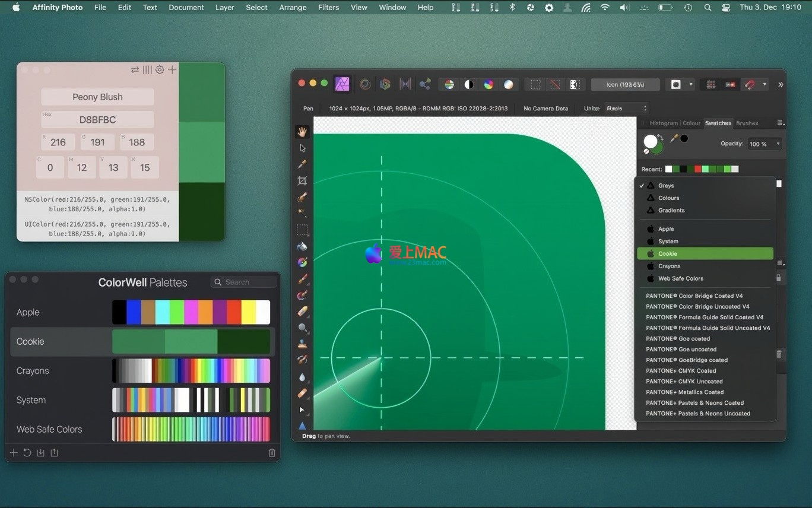Select the Flood Fill bucket tool

pyautogui.click(x=302, y=246)
